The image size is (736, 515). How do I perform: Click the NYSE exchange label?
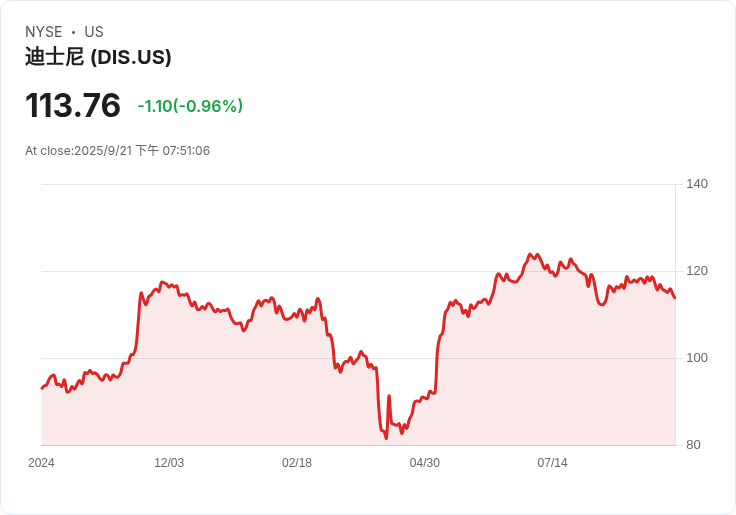pyautogui.click(x=44, y=32)
